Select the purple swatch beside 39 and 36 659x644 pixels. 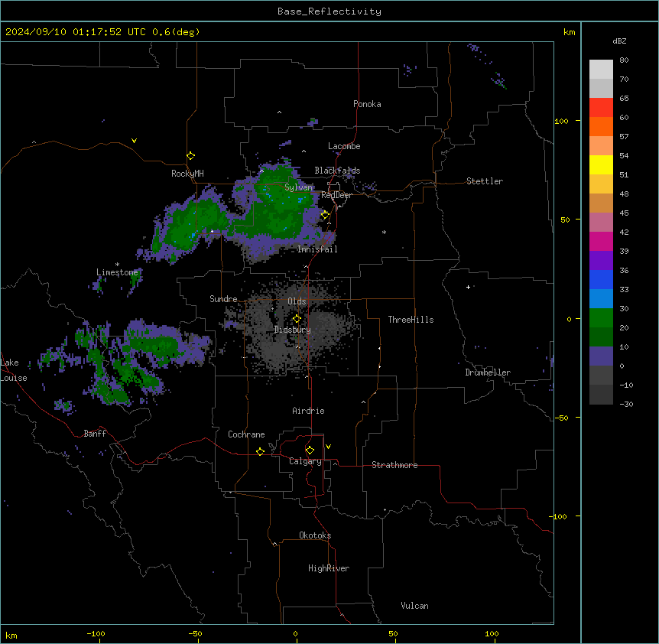point(601,261)
